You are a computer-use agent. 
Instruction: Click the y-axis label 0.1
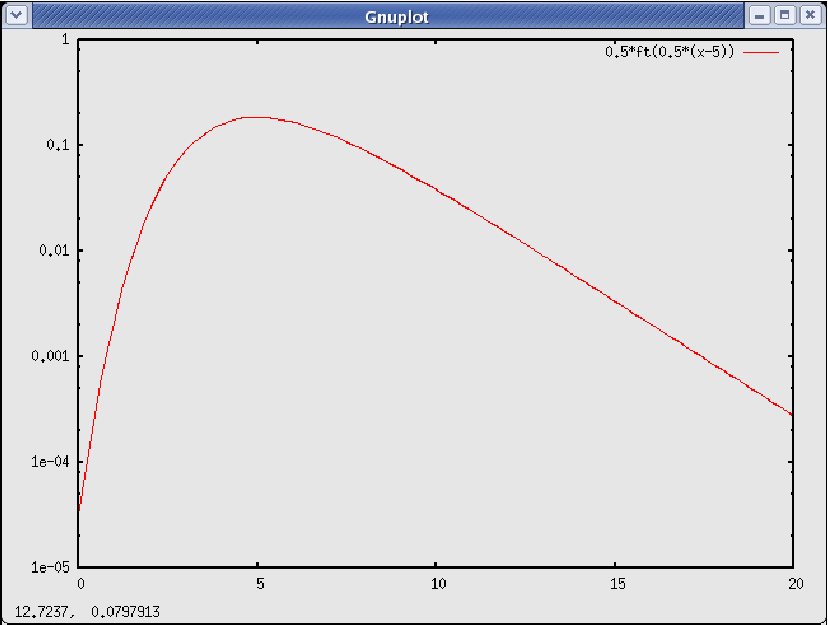pyautogui.click(x=58, y=145)
